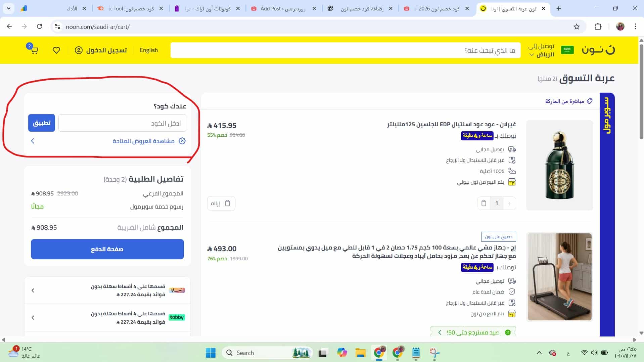Open the browser extensions puzzle icon
This screenshot has height=362, width=644.
(598, 27)
